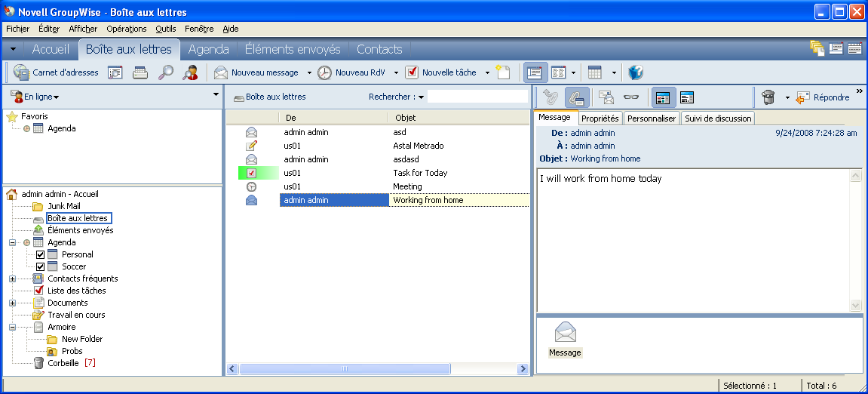Open the dropdown arrow next to clock grid view icon
868x394 pixels.
[573, 72]
